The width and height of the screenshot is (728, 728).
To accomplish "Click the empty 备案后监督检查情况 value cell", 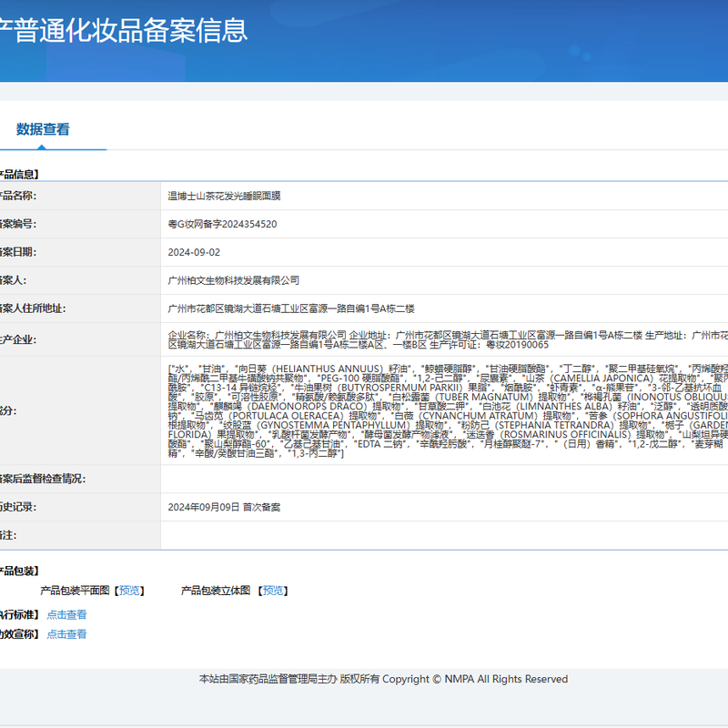I will tap(437, 479).
